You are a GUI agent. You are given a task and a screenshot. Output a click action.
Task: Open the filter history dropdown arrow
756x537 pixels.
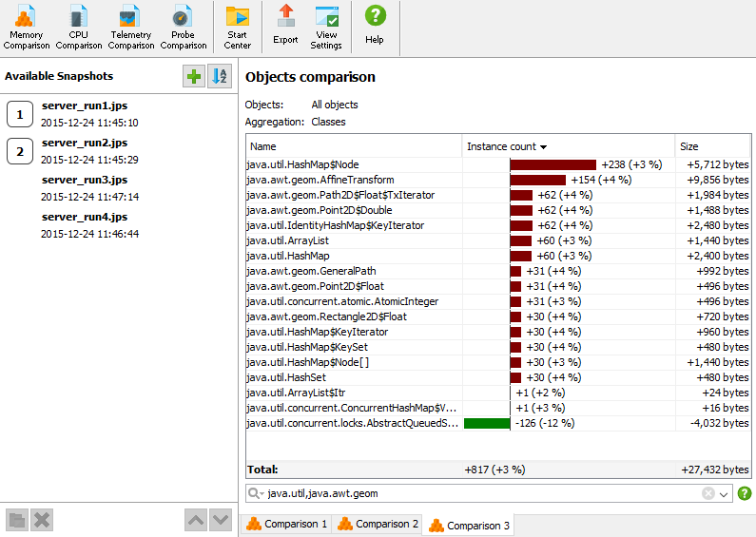pyautogui.click(x=724, y=494)
